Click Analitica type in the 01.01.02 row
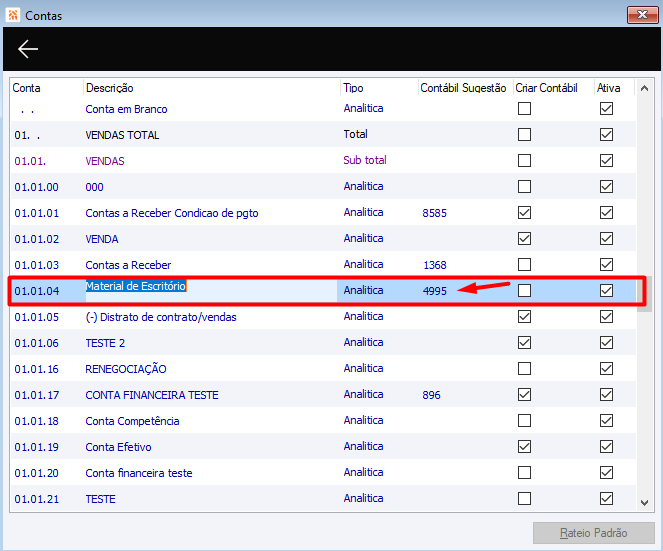 point(363,238)
